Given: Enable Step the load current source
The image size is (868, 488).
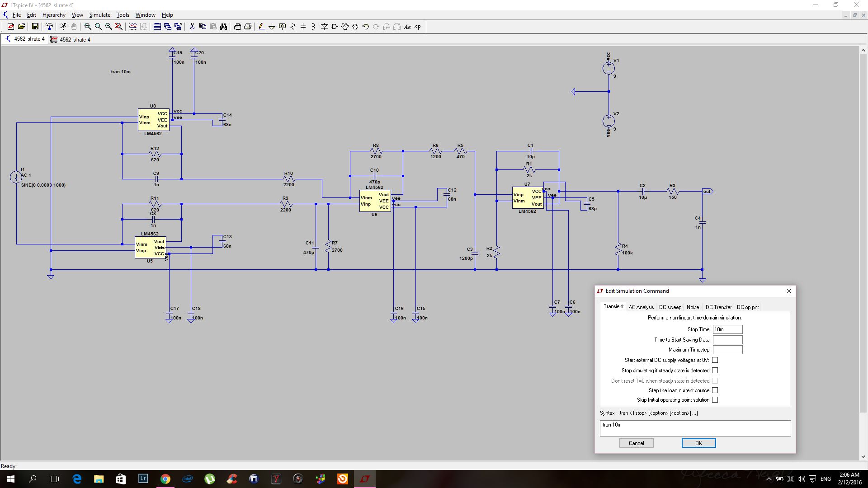Looking at the screenshot, I should [715, 390].
